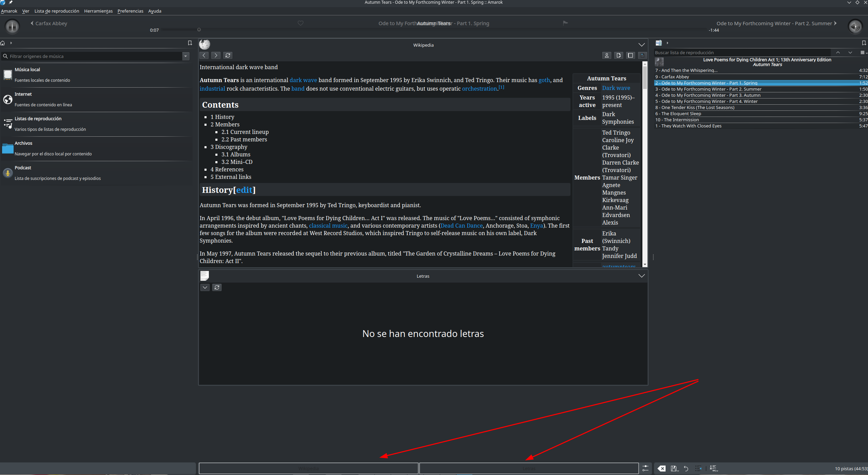Open the Internet content sources

point(97,99)
